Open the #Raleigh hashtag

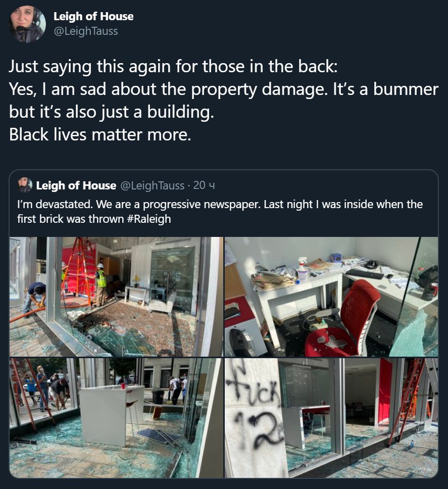point(149,219)
